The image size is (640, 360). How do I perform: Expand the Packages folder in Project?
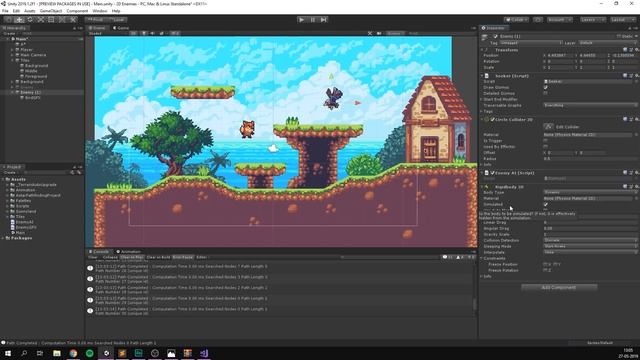click(3, 238)
